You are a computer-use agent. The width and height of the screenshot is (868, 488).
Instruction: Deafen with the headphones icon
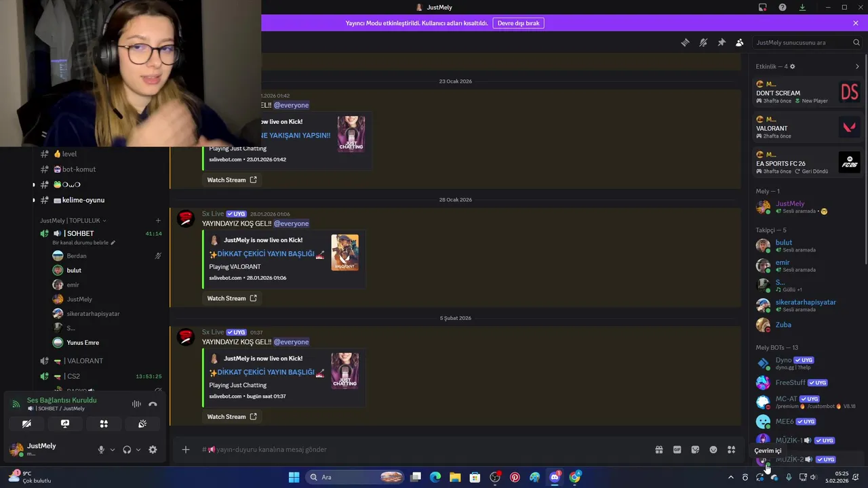coord(127,449)
